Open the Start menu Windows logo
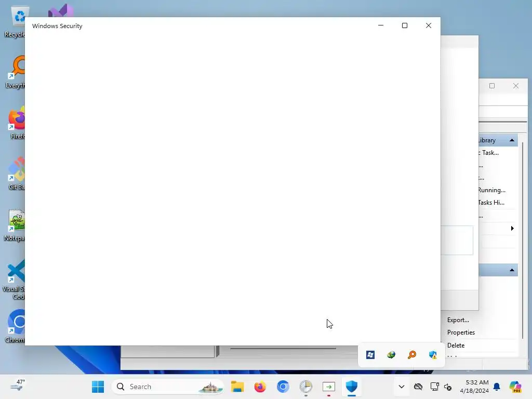 point(98,387)
